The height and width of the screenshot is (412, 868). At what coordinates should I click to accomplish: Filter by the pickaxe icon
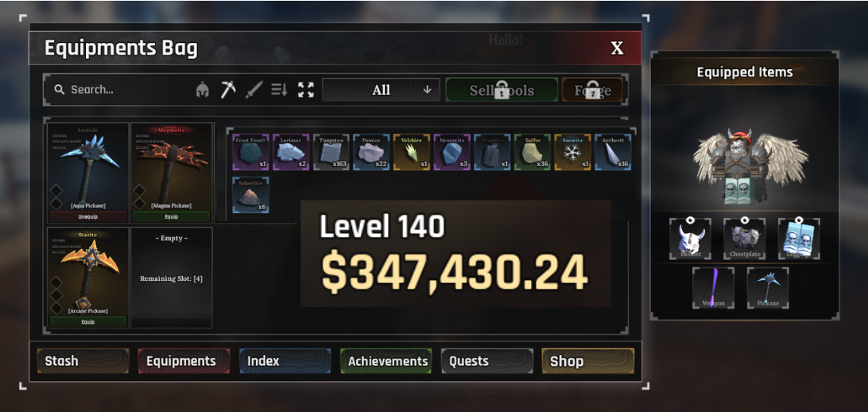click(x=228, y=90)
